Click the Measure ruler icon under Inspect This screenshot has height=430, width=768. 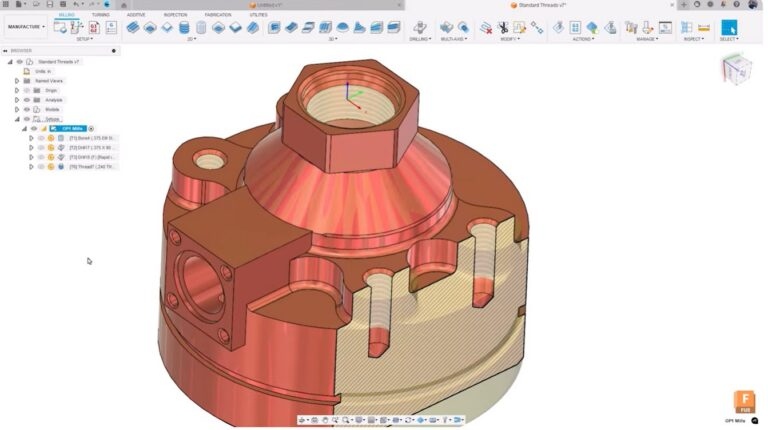click(x=704, y=28)
